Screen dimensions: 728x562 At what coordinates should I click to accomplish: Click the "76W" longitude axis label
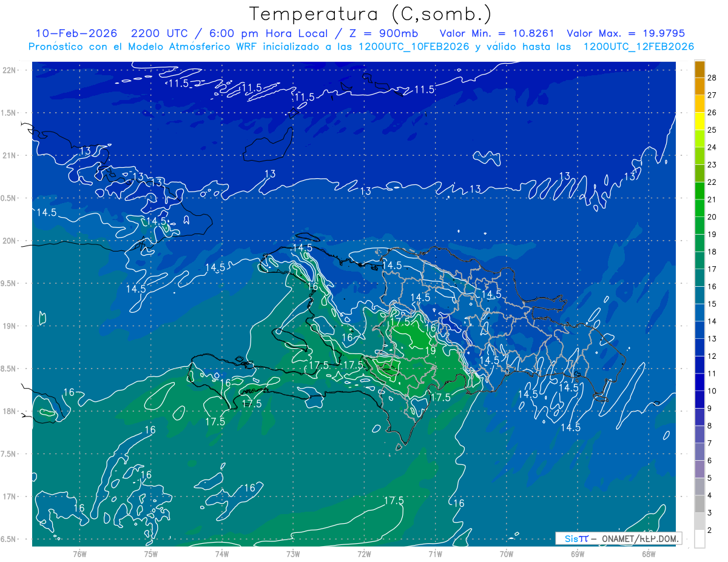[x=79, y=554]
